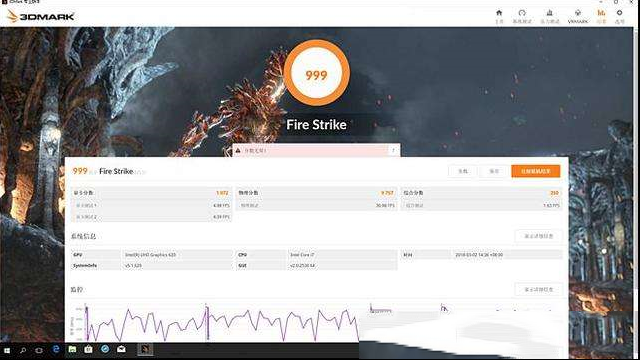Select the VRMARK navigation icon

pyautogui.click(x=578, y=16)
